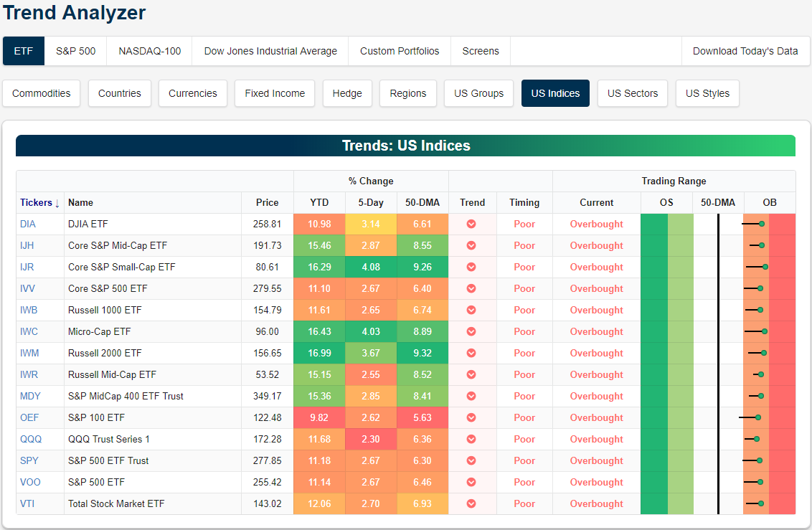812x530 pixels.
Task: Click the trend icon for OEF
Action: point(471,417)
